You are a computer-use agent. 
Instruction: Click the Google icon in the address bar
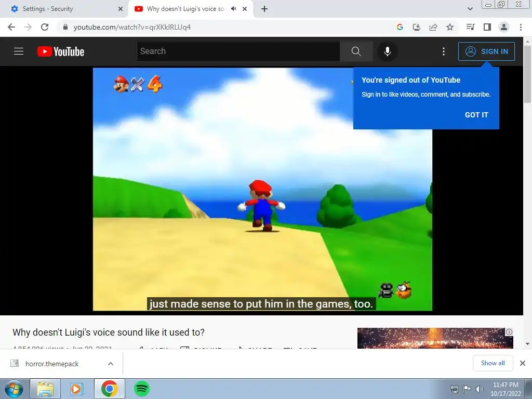(400, 27)
